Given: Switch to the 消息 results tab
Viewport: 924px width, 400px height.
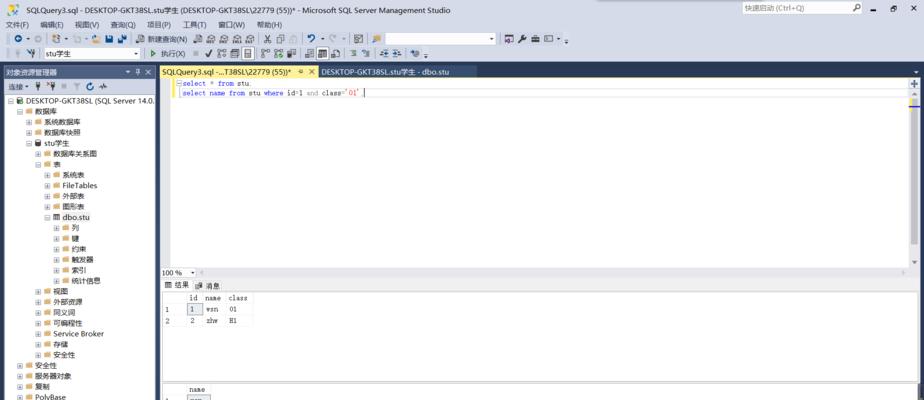Looking at the screenshot, I should point(208,285).
